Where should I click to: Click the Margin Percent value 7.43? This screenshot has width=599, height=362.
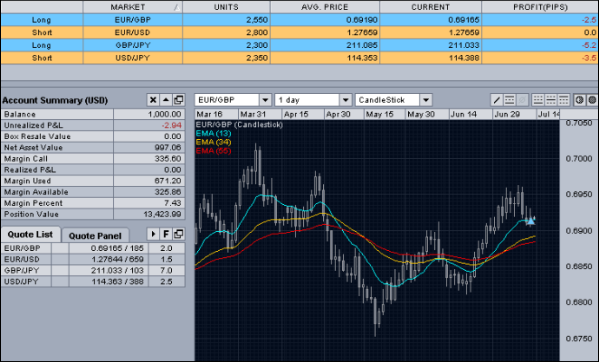pos(173,203)
